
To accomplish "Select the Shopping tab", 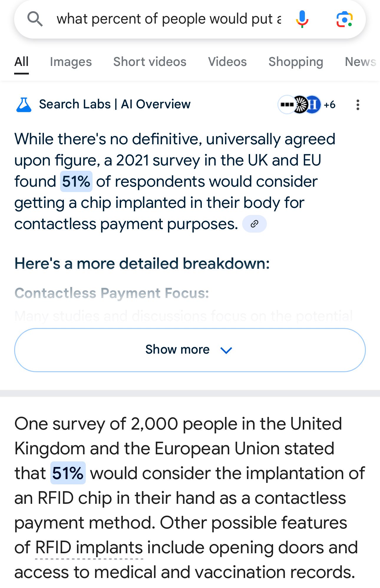I will tap(295, 62).
